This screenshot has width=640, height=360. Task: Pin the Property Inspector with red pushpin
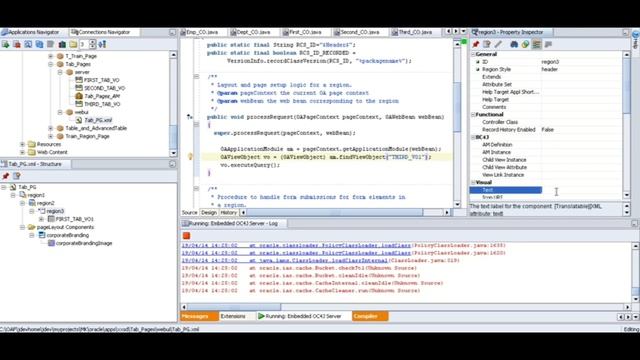click(x=476, y=44)
